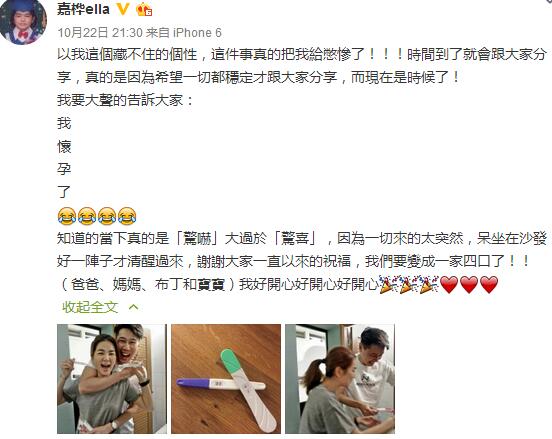Click the first red heart emoji

coord(449,284)
